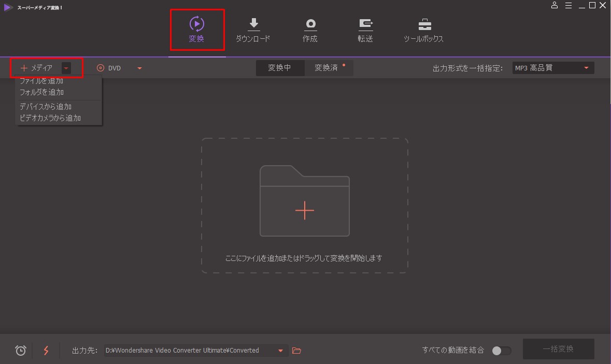Click the lightning bolt high-speed conversion icon
The width and height of the screenshot is (611, 364).
pos(46,351)
